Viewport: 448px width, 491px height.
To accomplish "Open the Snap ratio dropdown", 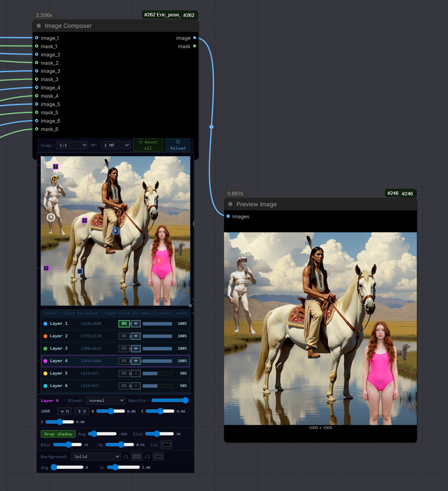I will (72, 145).
